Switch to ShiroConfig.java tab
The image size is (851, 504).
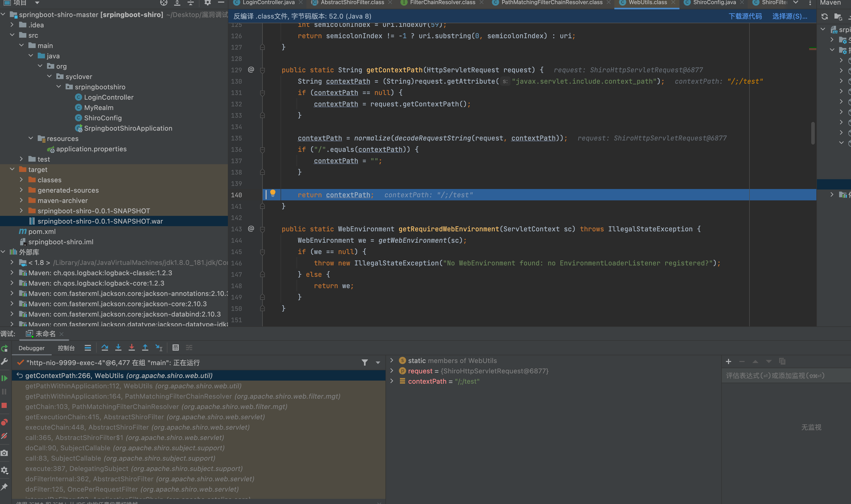(x=714, y=3)
